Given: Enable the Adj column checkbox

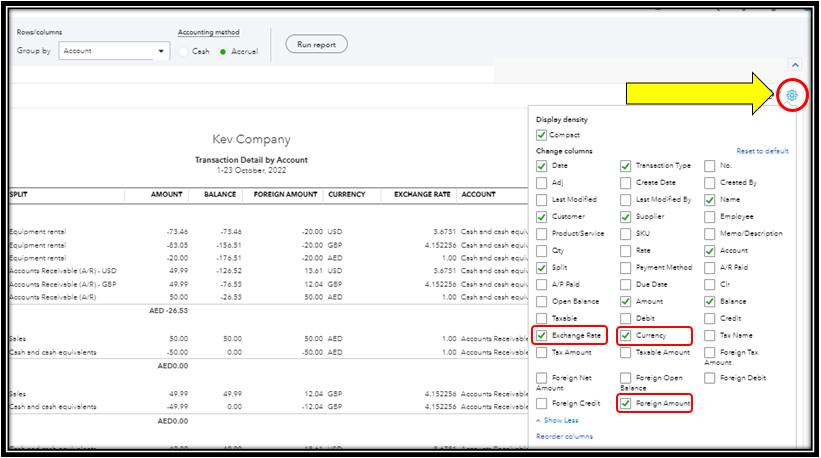Looking at the screenshot, I should pyautogui.click(x=541, y=183).
